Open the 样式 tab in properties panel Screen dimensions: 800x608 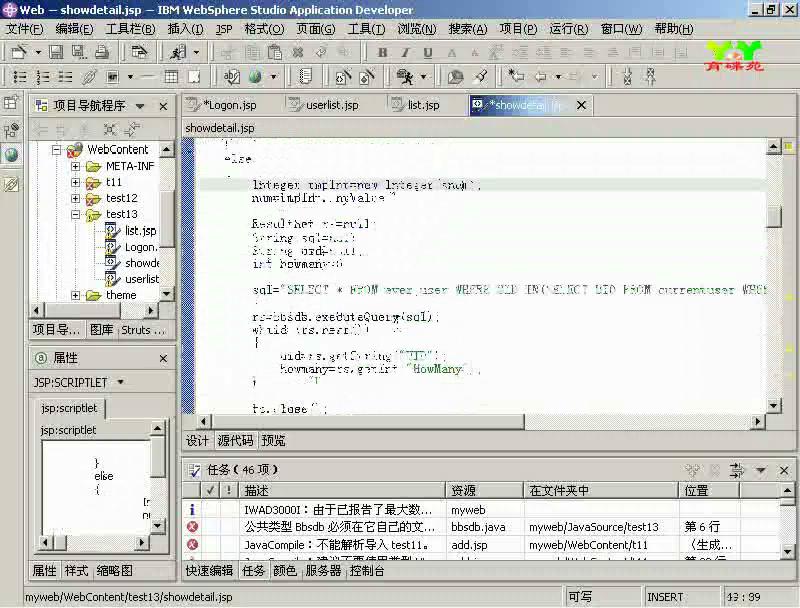tap(76, 571)
